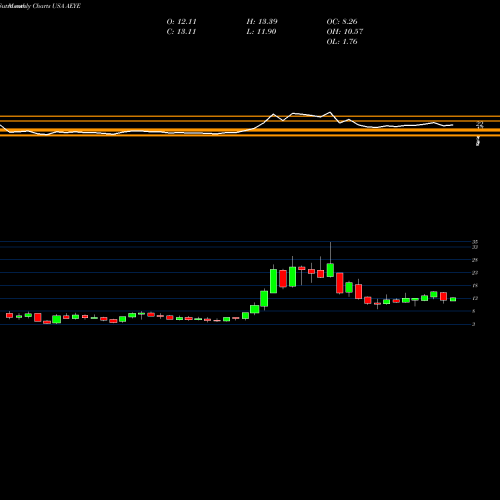Click the price axis label 35
This screenshot has height=500, width=500.
click(x=475, y=242)
